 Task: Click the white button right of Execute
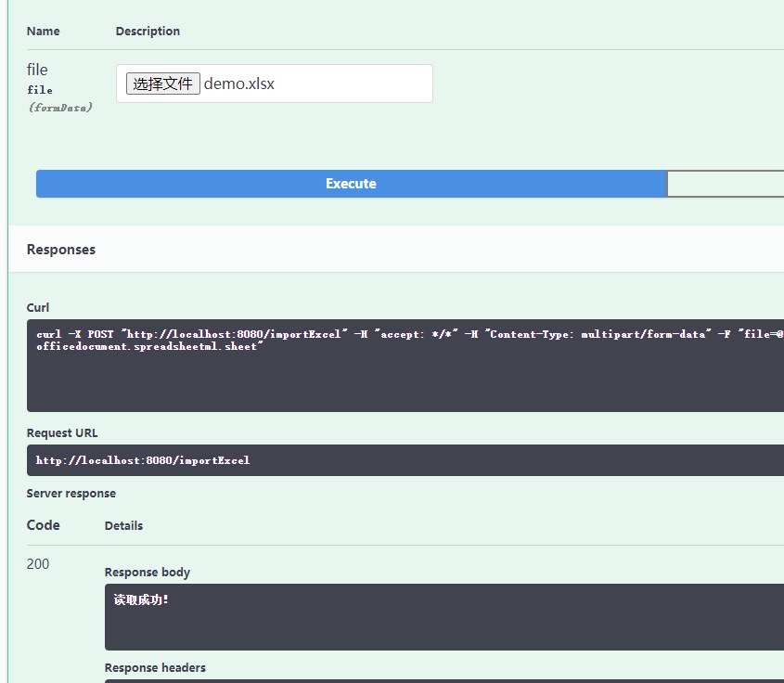(726, 184)
